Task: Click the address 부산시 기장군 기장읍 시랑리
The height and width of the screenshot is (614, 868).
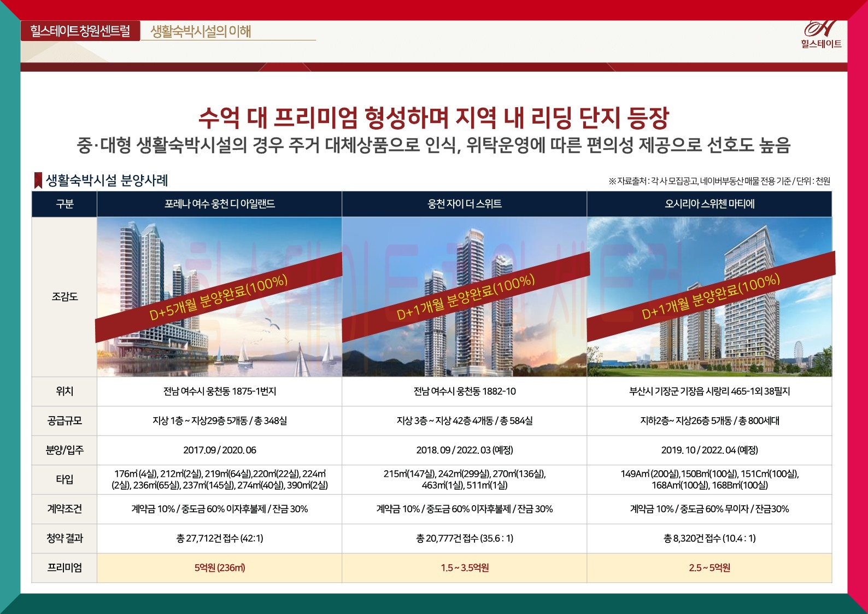Action: coord(709,391)
